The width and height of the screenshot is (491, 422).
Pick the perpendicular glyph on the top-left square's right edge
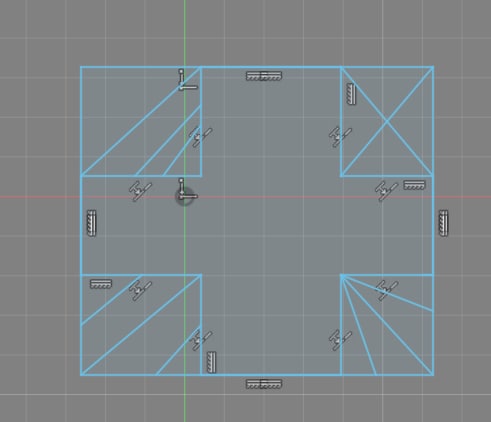(x=200, y=137)
